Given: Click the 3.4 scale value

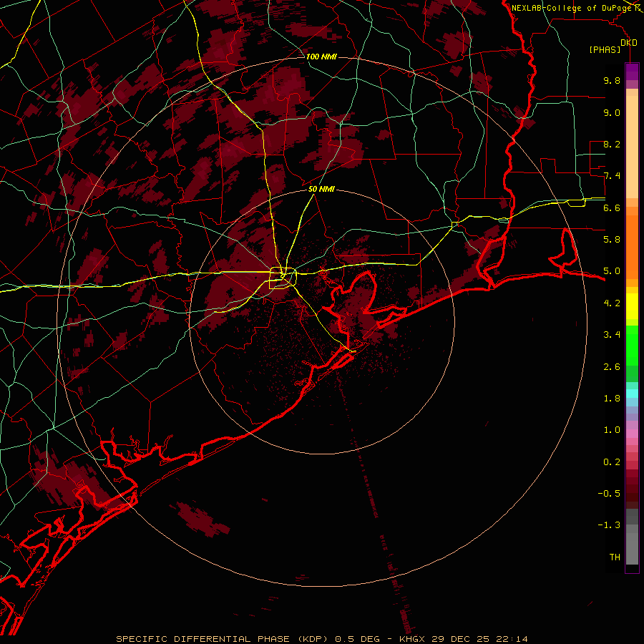Looking at the screenshot, I should (612, 334).
